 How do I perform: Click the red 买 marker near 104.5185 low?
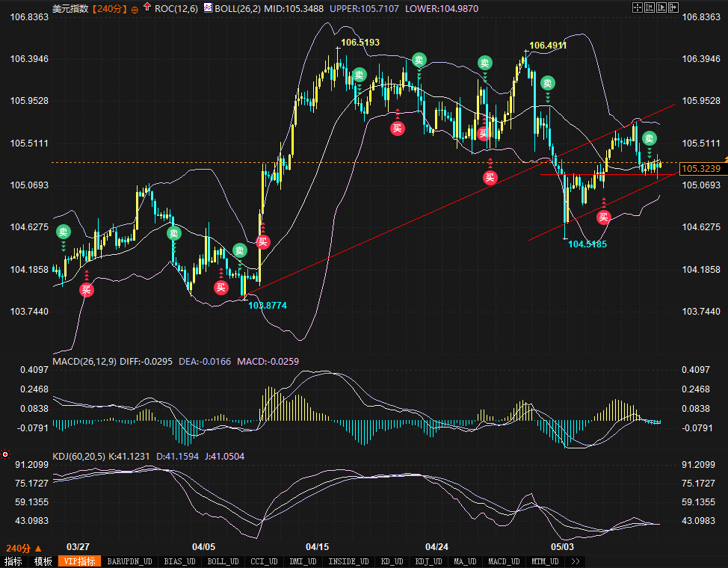(x=603, y=217)
